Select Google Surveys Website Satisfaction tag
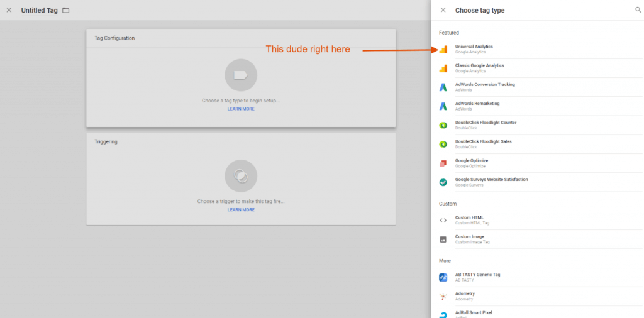Screen dimensions: 644x318 tap(540, 182)
